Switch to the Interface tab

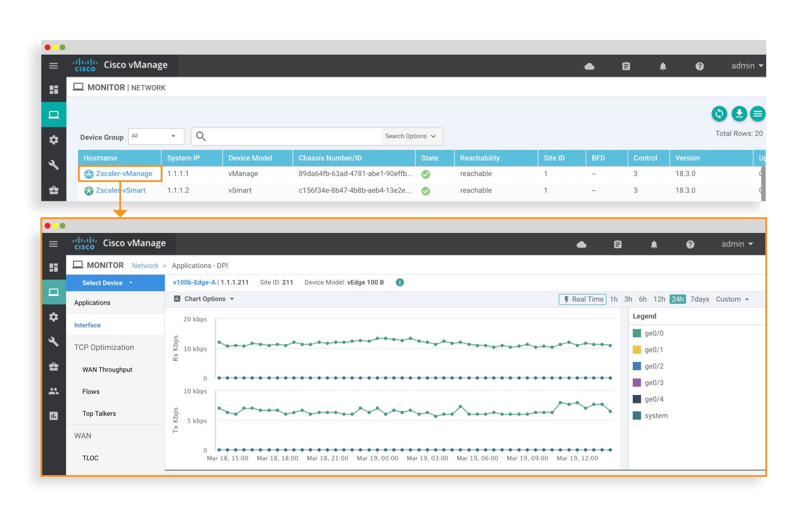click(x=87, y=325)
